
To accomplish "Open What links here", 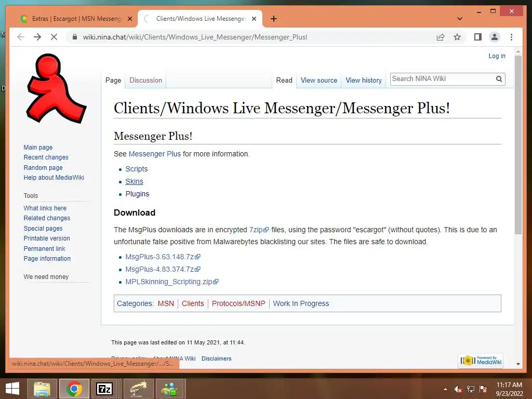I will tap(45, 208).
